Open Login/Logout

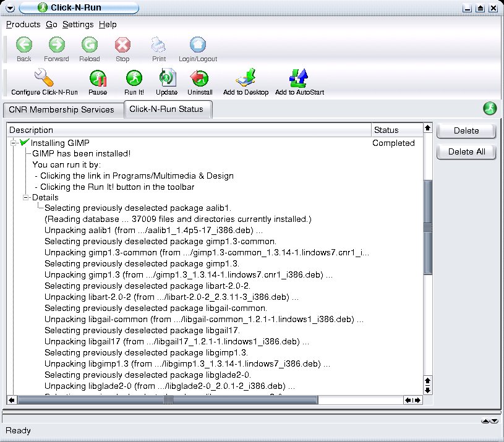pyautogui.click(x=198, y=49)
